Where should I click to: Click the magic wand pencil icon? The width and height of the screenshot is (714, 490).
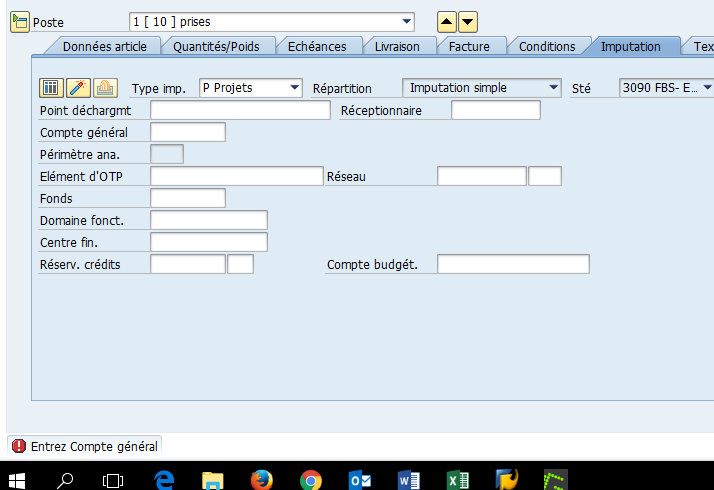[78, 87]
